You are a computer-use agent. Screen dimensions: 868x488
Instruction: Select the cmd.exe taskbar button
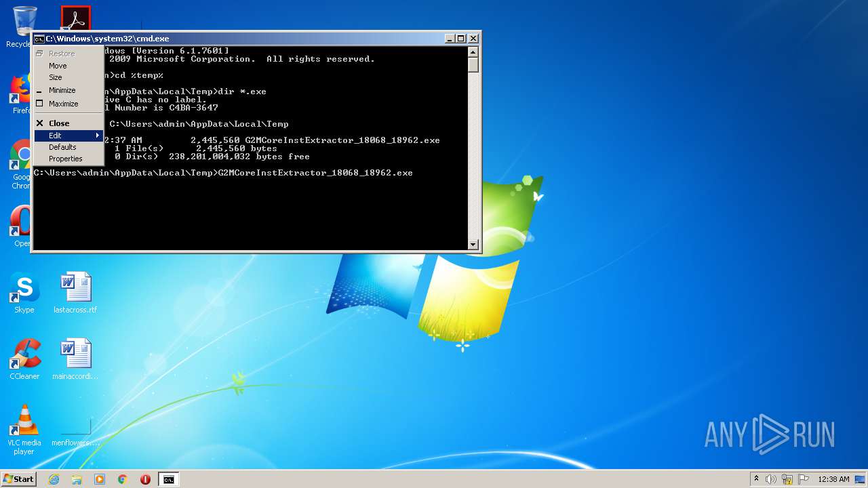(168, 479)
